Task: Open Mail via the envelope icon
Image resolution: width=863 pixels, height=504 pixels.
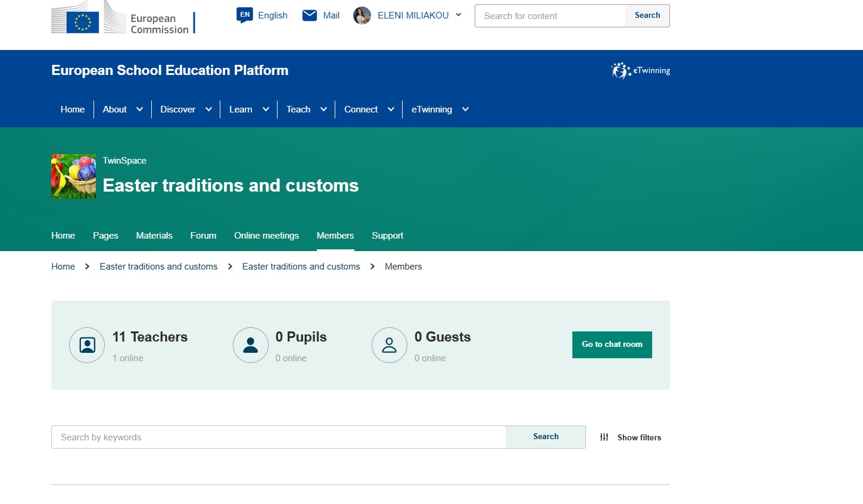Action: [310, 15]
